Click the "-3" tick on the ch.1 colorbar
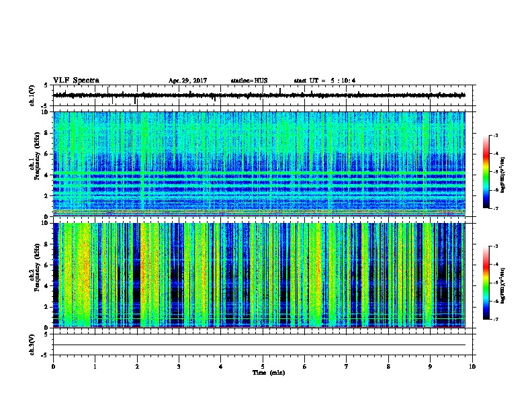This screenshot has width=532, height=411. point(495,136)
